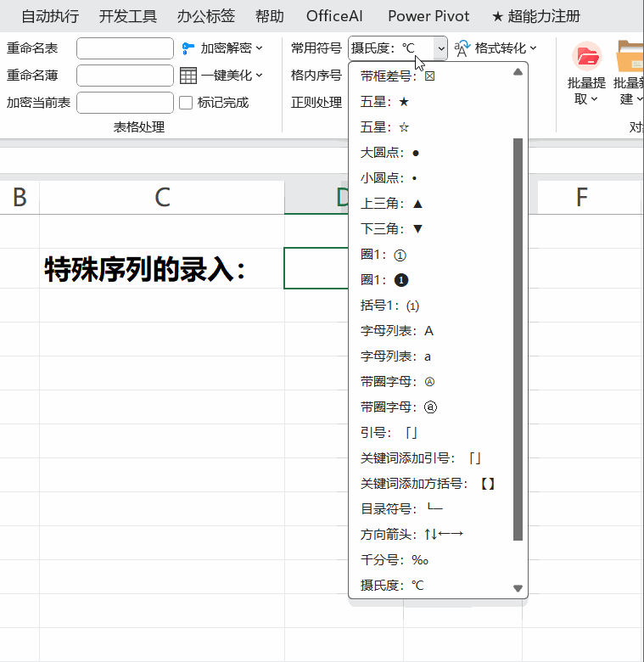Select 下三角 ▼ option
This screenshot has height=662, width=644.
430,229
